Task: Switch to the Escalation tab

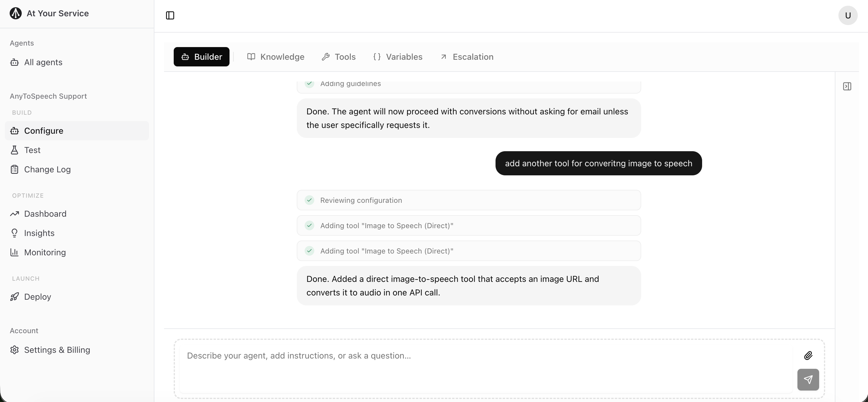Action: 467,57
